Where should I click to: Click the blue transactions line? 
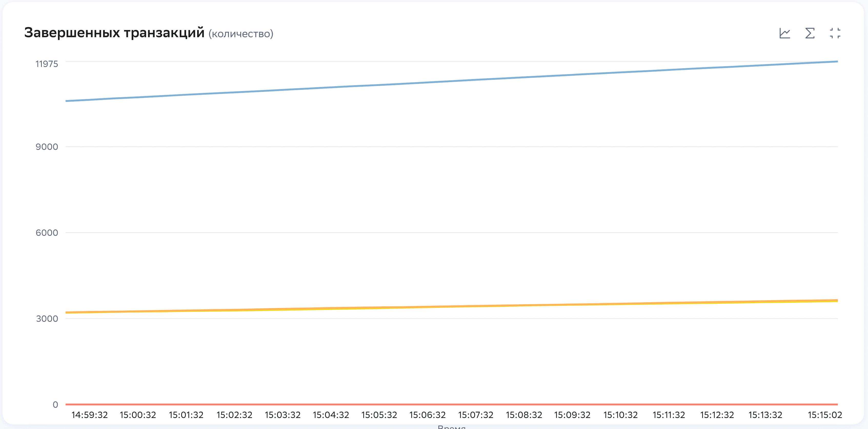coord(451,81)
